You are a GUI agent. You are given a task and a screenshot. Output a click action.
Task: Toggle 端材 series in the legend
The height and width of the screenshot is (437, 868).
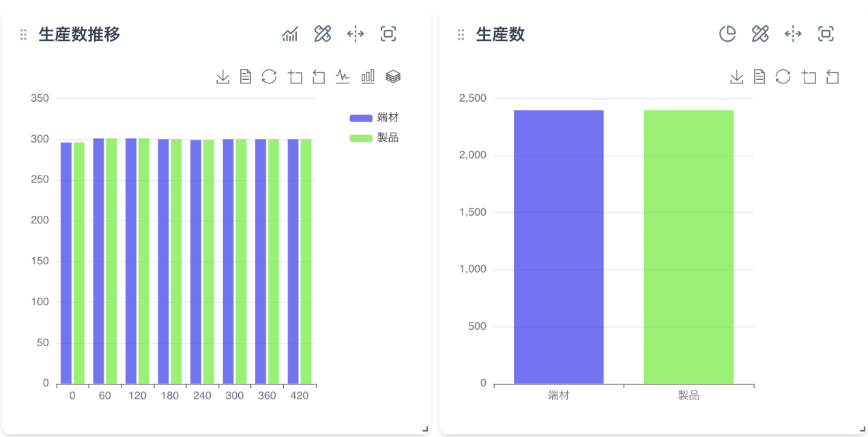pyautogui.click(x=373, y=118)
